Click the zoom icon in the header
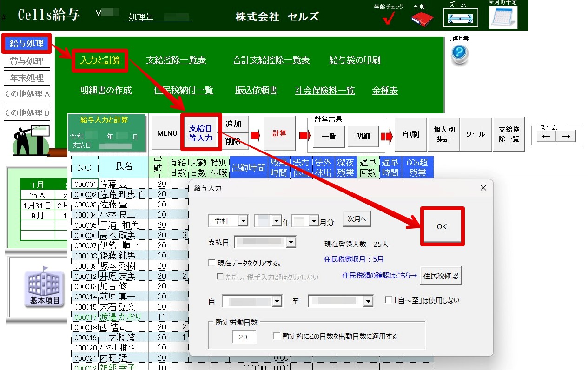 pos(460,18)
